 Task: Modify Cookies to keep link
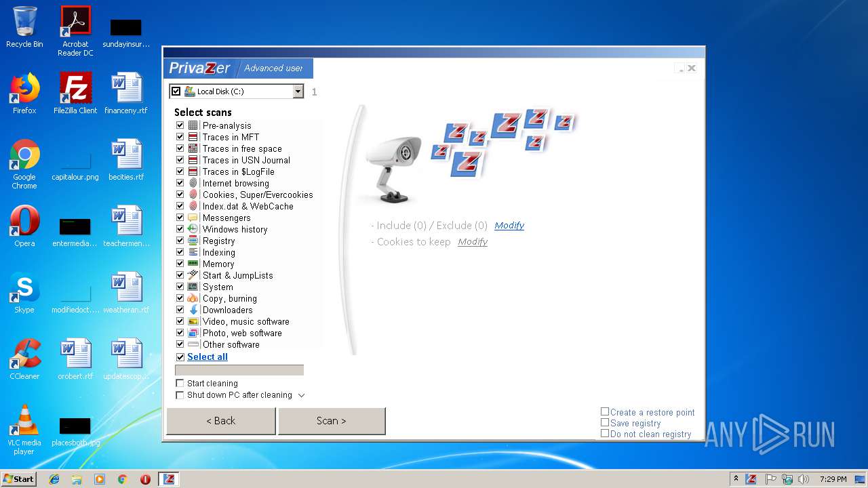[473, 242]
